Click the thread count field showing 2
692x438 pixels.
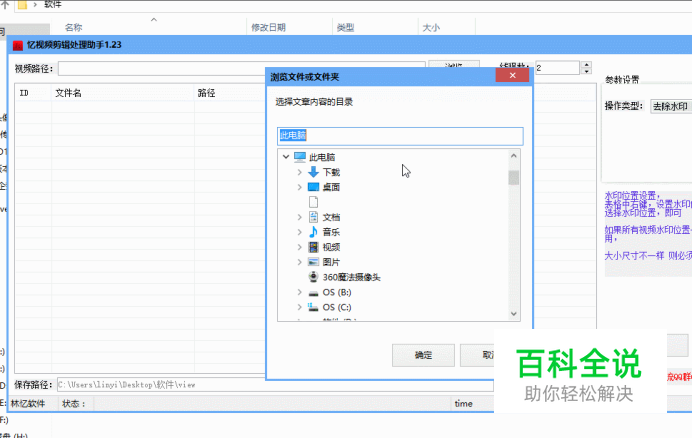[557, 68]
